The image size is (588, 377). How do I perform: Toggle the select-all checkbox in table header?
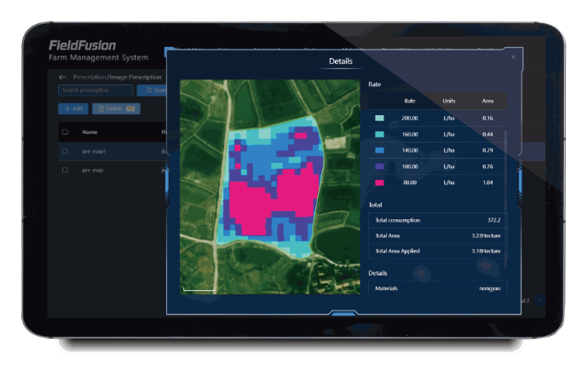pyautogui.click(x=65, y=132)
